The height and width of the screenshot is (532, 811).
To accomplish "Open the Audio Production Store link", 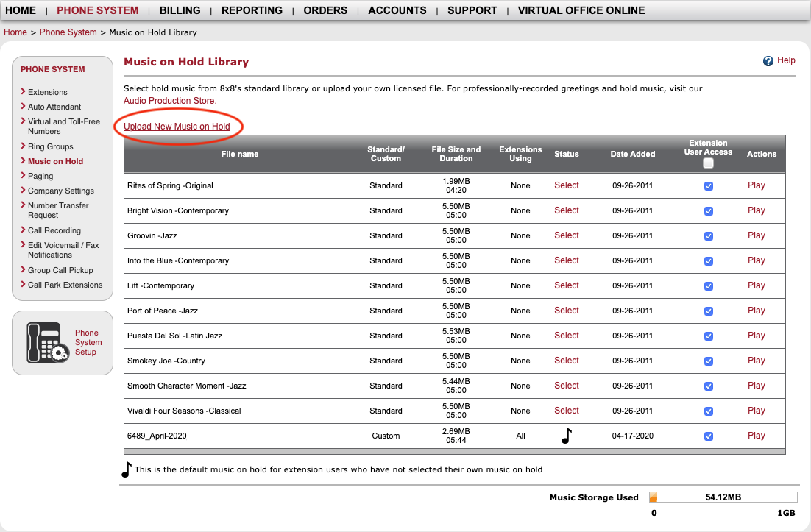I will click(x=170, y=101).
